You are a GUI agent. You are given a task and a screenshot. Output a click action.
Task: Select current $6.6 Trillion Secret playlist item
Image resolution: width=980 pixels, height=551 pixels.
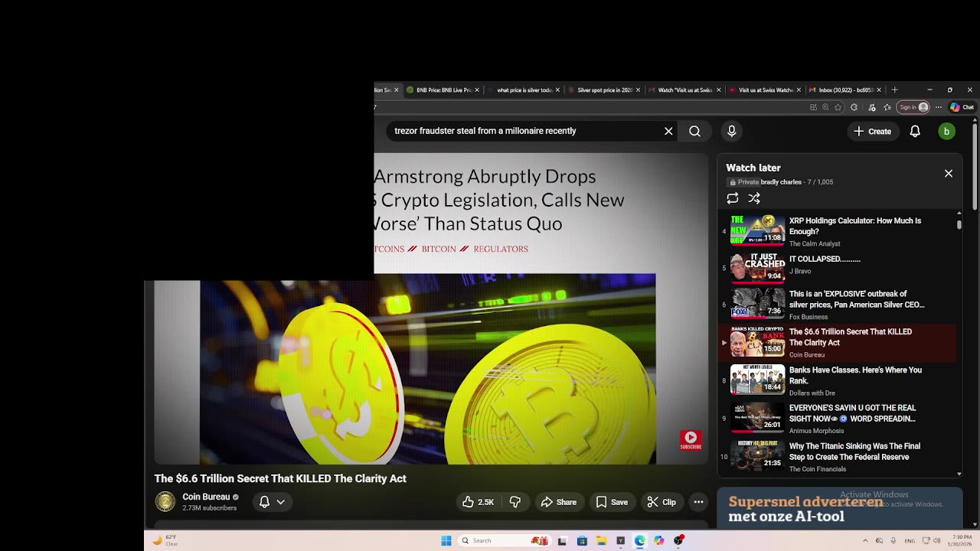pyautogui.click(x=838, y=342)
